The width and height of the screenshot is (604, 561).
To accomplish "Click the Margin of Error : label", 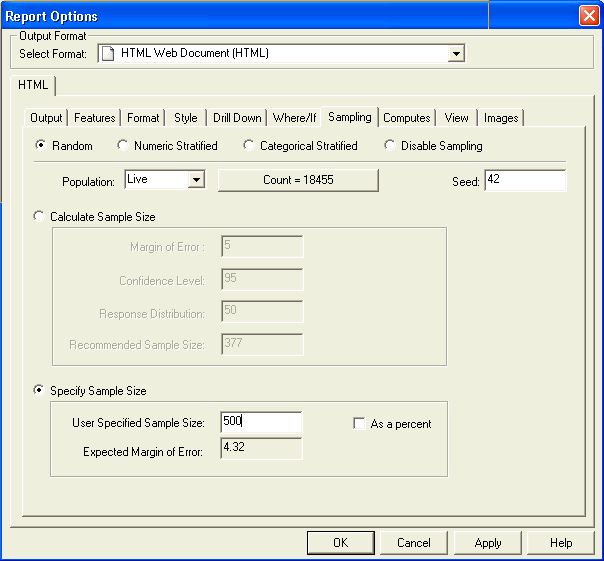I will coord(167,247).
